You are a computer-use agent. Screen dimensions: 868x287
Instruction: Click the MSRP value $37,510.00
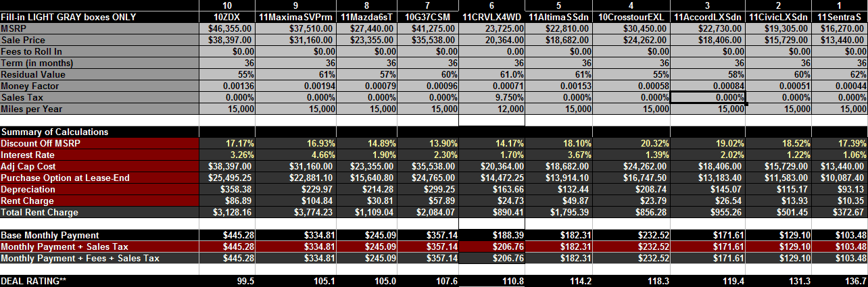pyautogui.click(x=294, y=28)
